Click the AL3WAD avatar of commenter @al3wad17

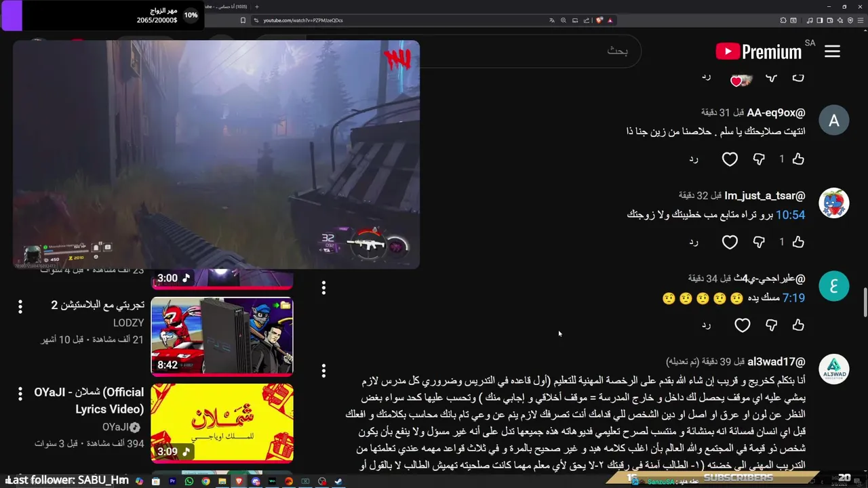click(x=834, y=370)
